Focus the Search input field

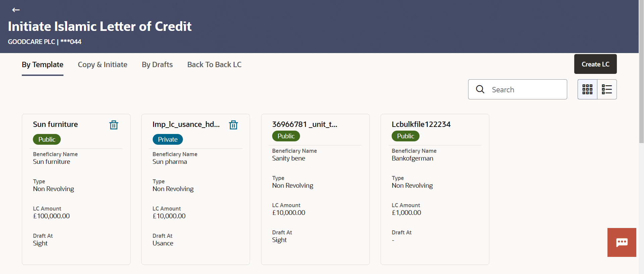(x=517, y=89)
